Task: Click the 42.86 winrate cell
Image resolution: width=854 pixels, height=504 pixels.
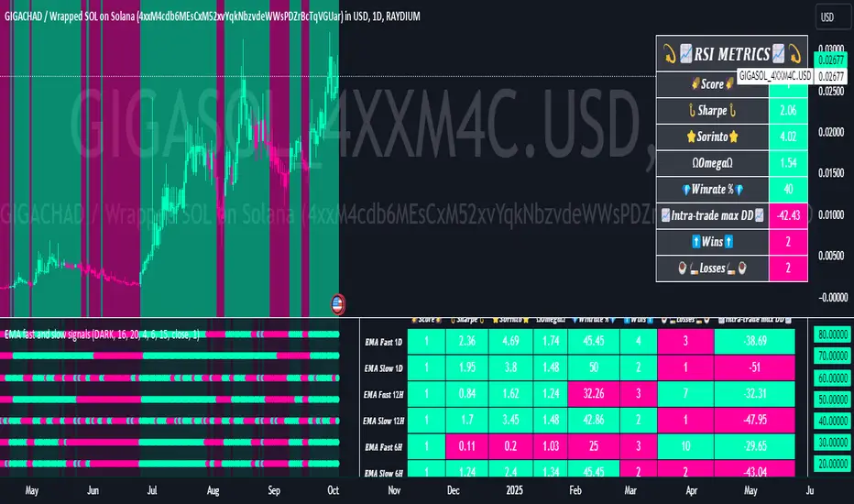Action: (x=594, y=420)
